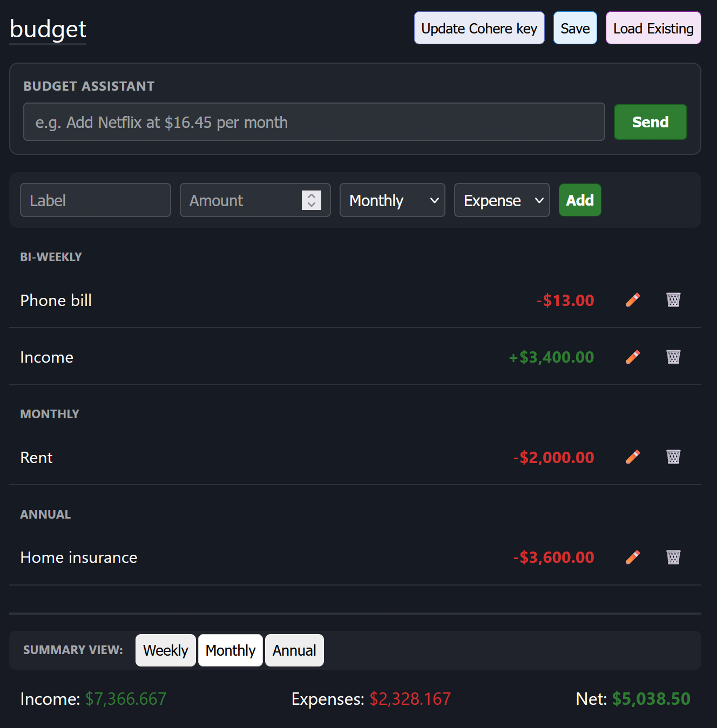The height and width of the screenshot is (728, 717).
Task: Click the SUMMARY VIEW label
Action: click(x=73, y=650)
